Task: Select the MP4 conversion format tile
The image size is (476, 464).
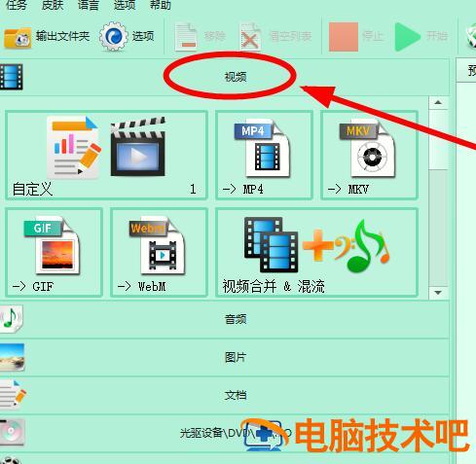Action: (264, 155)
